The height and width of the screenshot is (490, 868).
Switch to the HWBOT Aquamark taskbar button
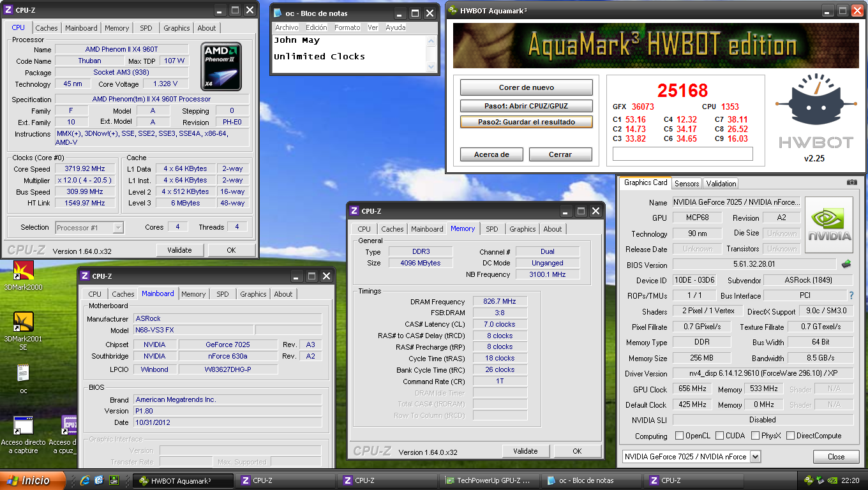tap(182, 480)
